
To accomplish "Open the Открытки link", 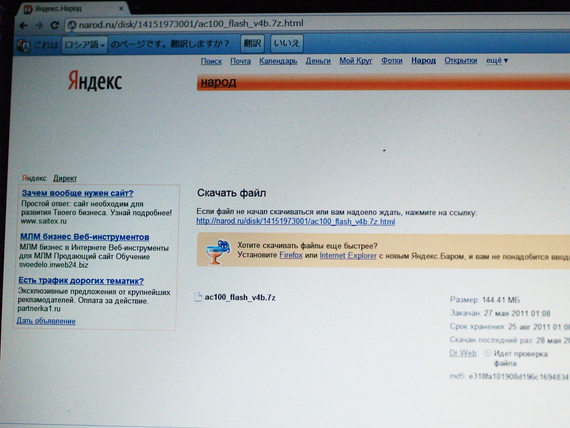I will tap(461, 60).
